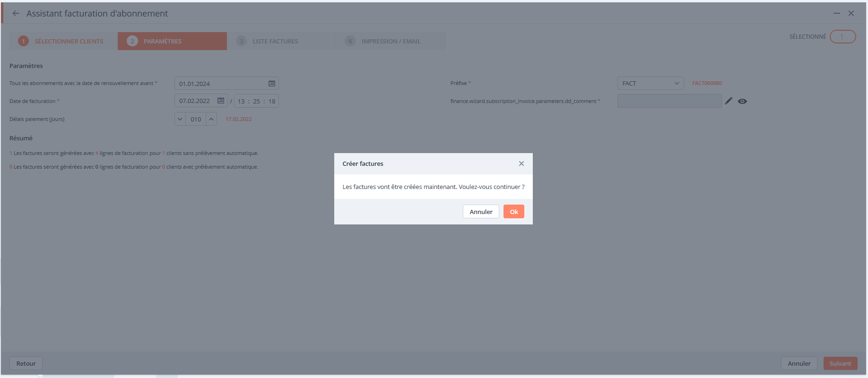
Task: Click the back arrow beside Assistant facturation
Action: pyautogui.click(x=16, y=13)
